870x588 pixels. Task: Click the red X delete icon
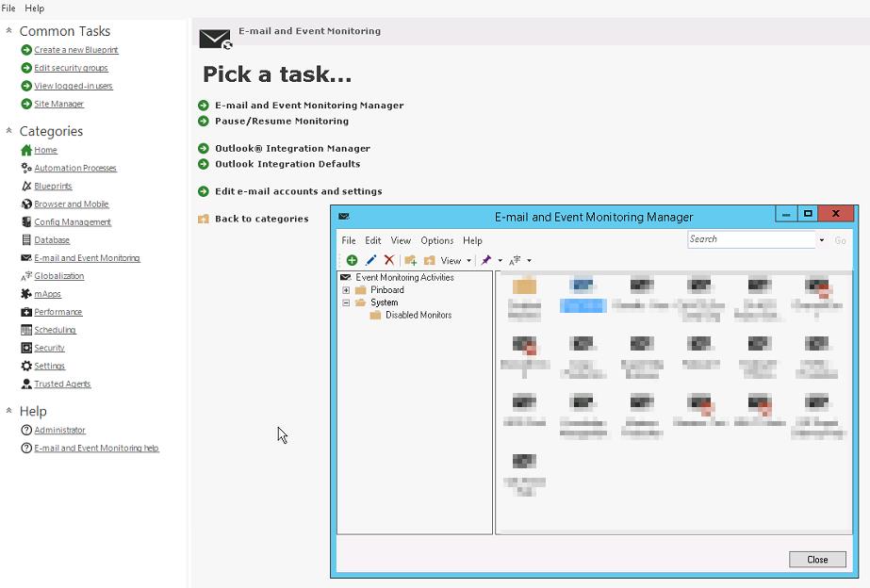(x=388, y=260)
